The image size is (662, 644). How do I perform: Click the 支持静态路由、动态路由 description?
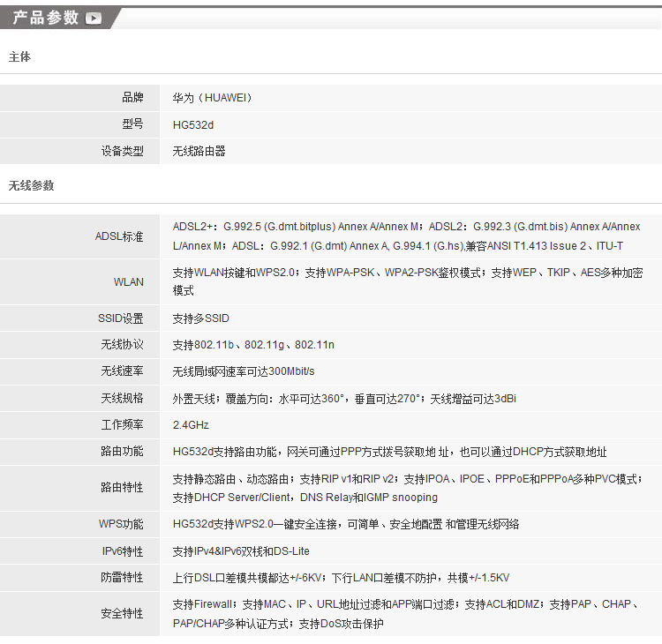pyautogui.click(x=408, y=488)
